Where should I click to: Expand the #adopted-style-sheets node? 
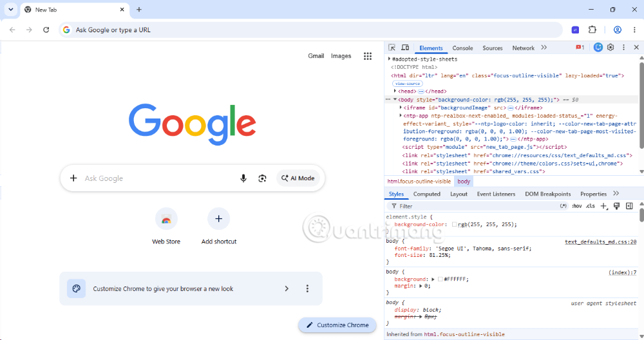tap(390, 59)
